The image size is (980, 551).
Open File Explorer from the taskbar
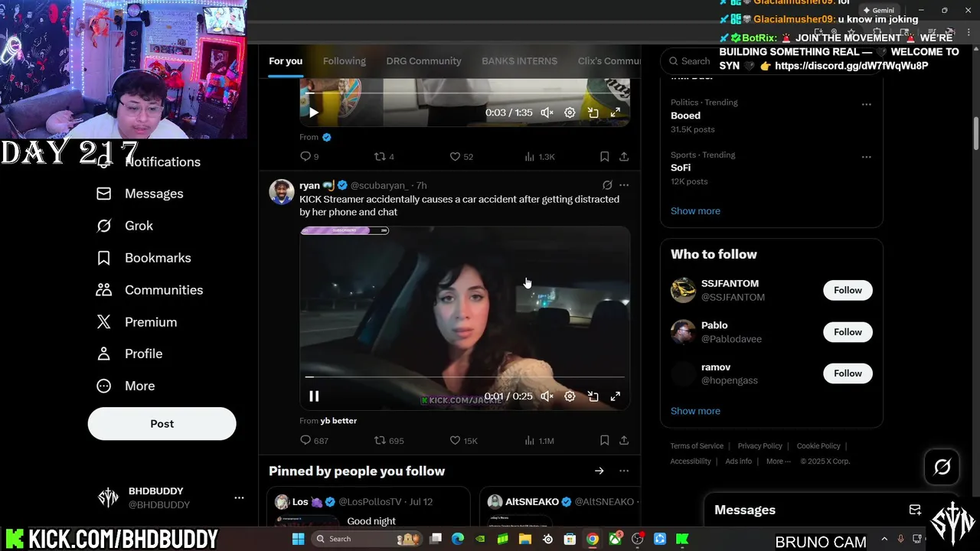point(525,539)
